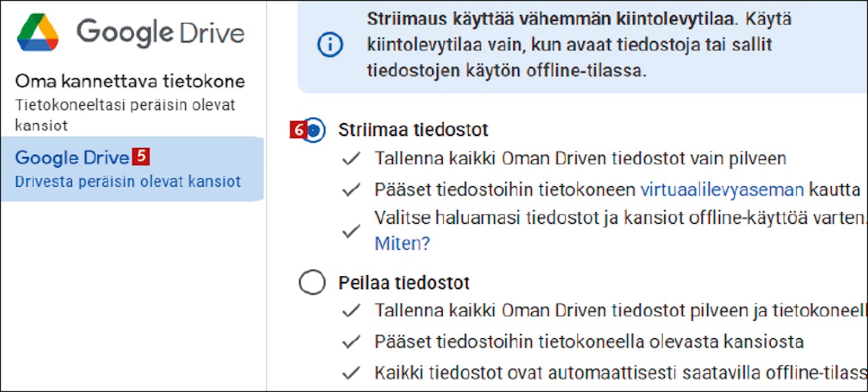Click "Drivesta peräisin olevat kansiot" subtitle

tap(127, 181)
